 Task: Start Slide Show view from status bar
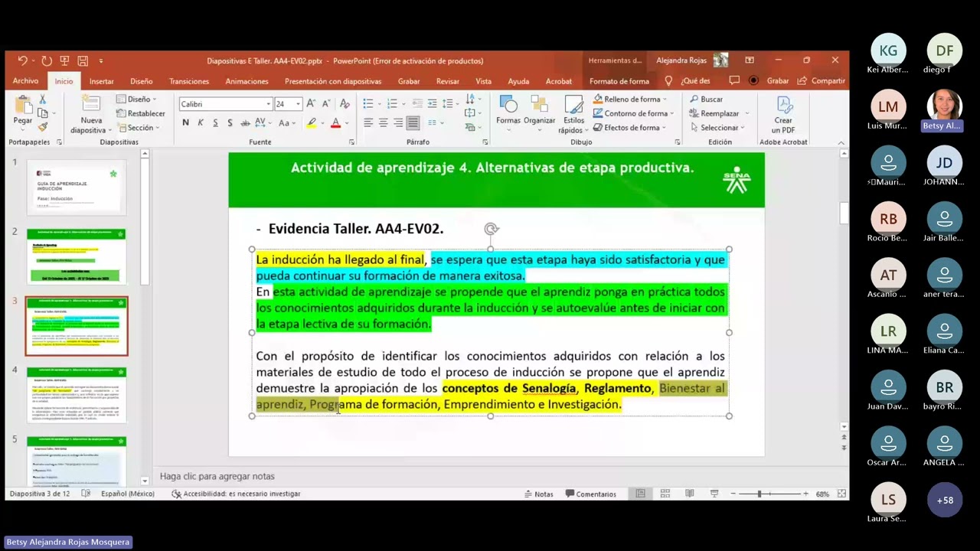click(x=714, y=494)
